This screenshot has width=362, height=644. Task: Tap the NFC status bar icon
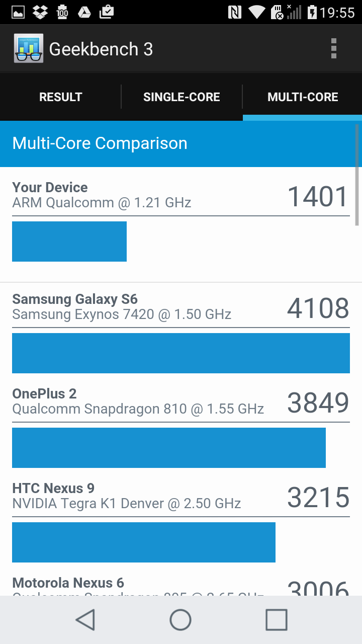[235, 12]
